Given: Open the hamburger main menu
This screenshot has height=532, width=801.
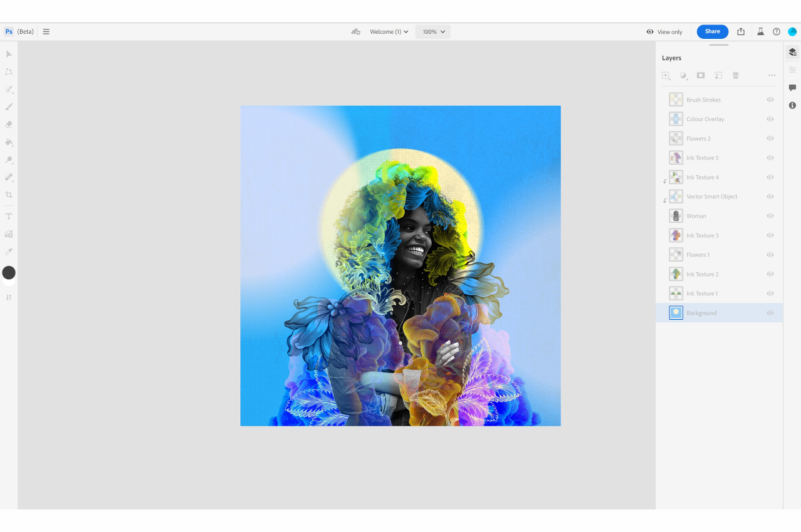Looking at the screenshot, I should pyautogui.click(x=46, y=32).
